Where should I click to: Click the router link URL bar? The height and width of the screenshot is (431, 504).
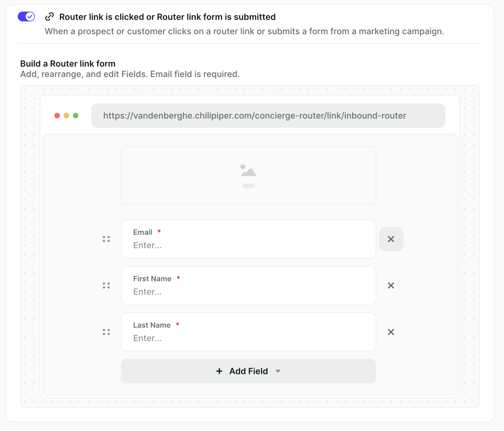click(x=268, y=116)
